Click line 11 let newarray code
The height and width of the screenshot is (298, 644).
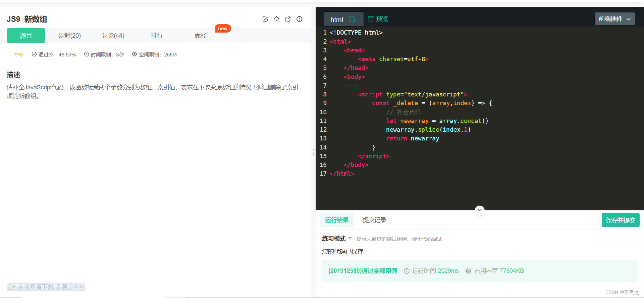click(437, 121)
